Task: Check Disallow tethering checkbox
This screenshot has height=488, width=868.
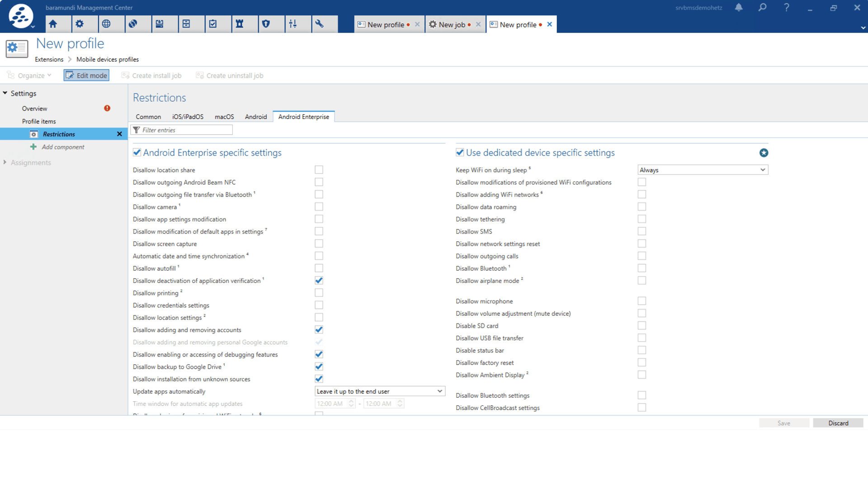Action: [x=642, y=219]
